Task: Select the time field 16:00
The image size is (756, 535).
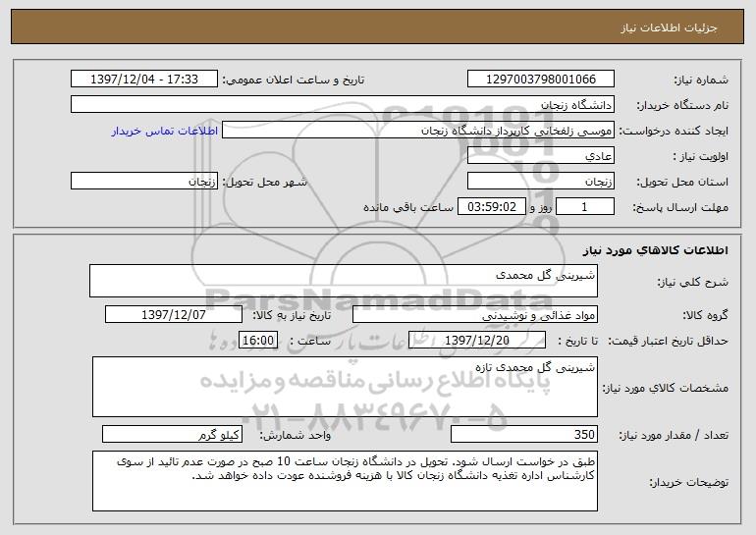Action: (x=258, y=341)
